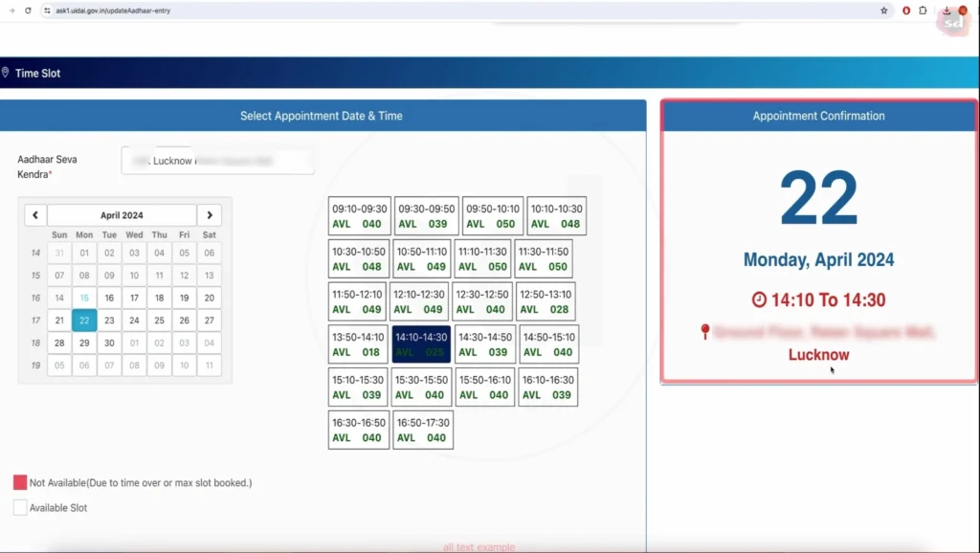The height and width of the screenshot is (553, 980).
Task: Choose the 13:50-14:10 slot with AVL 018
Action: 357,344
